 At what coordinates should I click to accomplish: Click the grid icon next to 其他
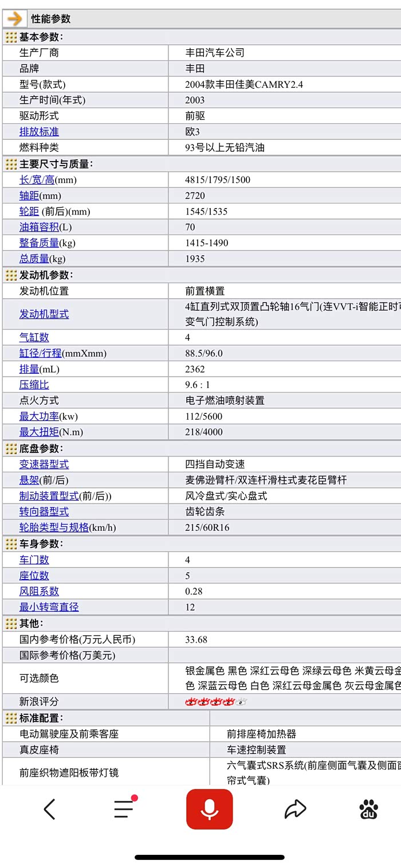[x=11, y=623]
